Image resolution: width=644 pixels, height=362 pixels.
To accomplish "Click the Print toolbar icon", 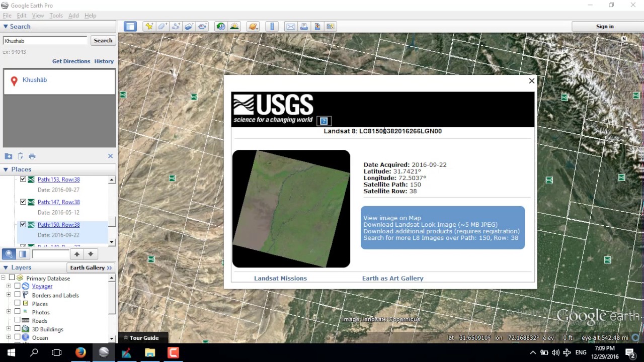I will coord(304,27).
